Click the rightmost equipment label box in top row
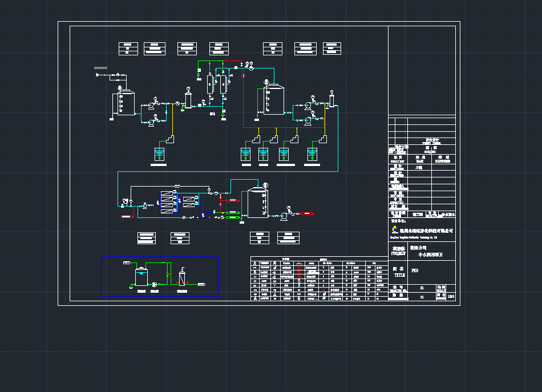Viewport: 542px width, 392px height. click(333, 49)
